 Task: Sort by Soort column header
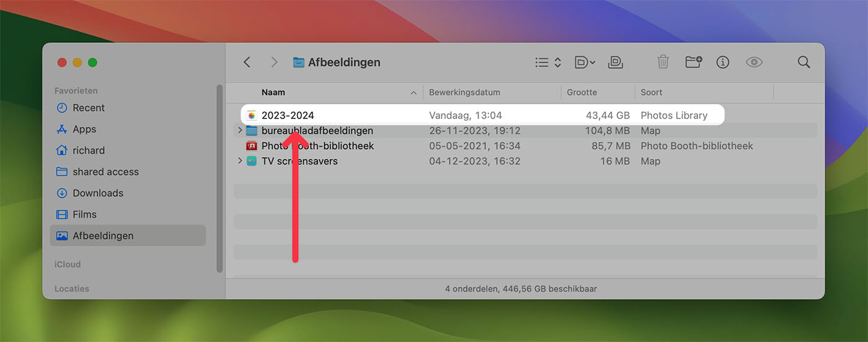[x=652, y=92]
